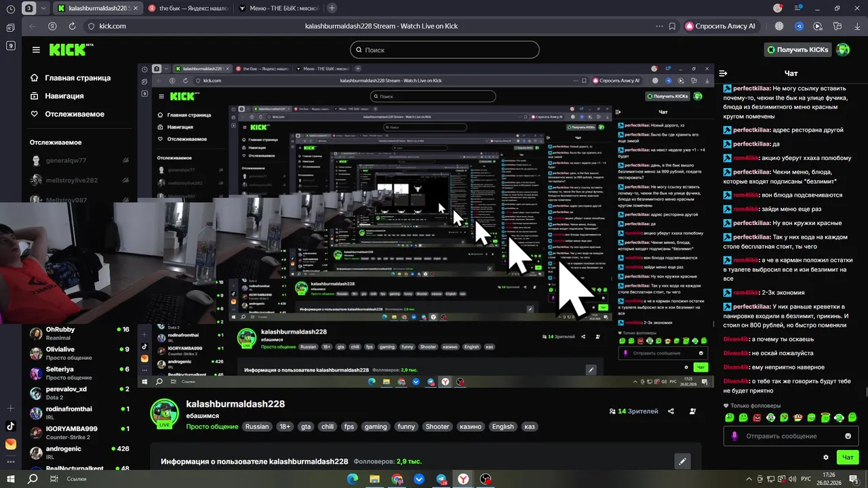
Task: Reload the page with the refresh icon
Action: click(x=73, y=26)
